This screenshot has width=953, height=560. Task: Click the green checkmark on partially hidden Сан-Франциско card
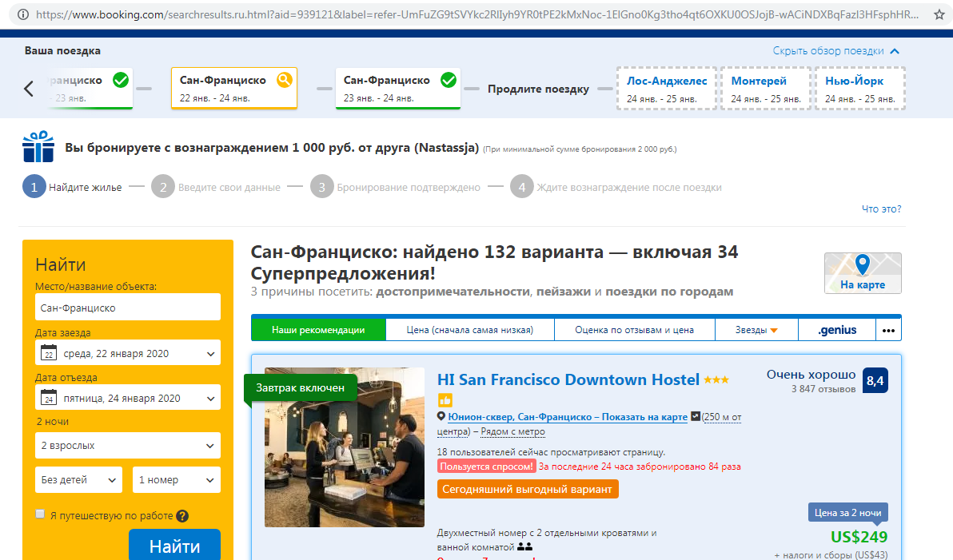pyautogui.click(x=121, y=80)
